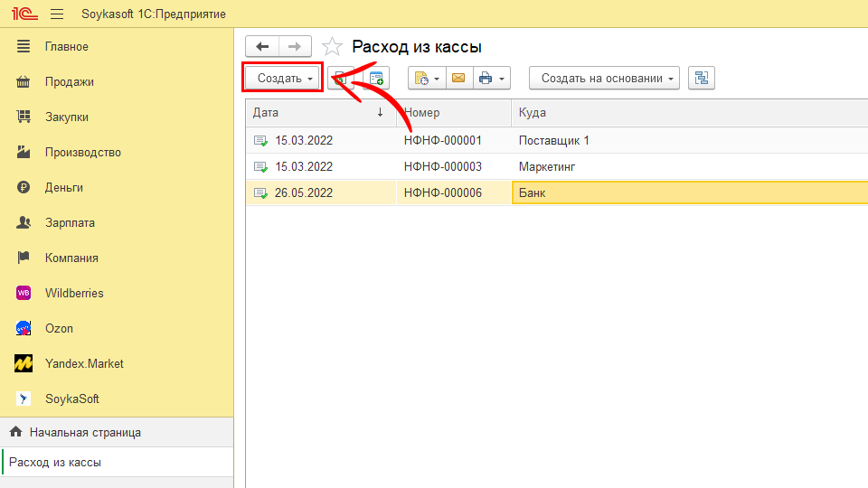Image resolution: width=868 pixels, height=488 pixels.
Task: Open the Продажи section
Action: [70, 82]
